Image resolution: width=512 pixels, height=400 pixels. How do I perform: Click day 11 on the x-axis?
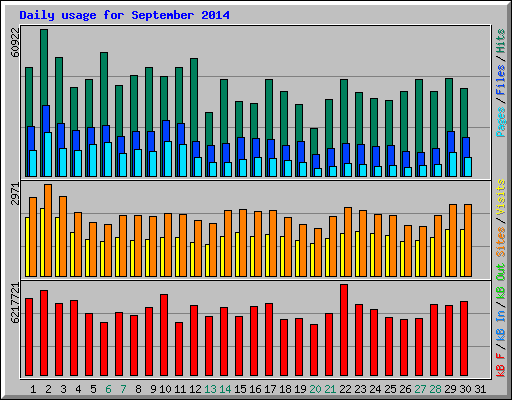point(180,389)
